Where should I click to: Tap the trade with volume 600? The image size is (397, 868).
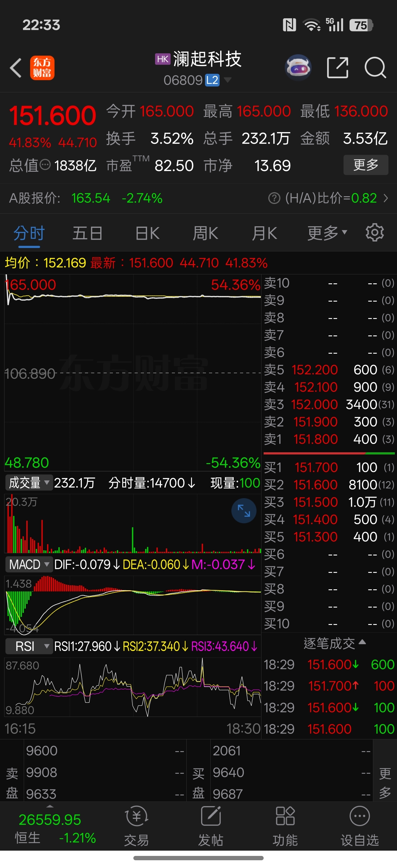coord(329,664)
